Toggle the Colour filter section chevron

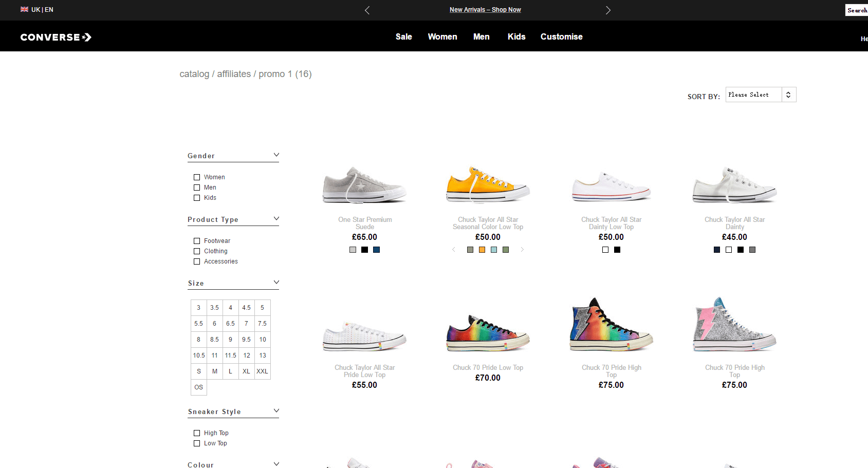tap(276, 464)
